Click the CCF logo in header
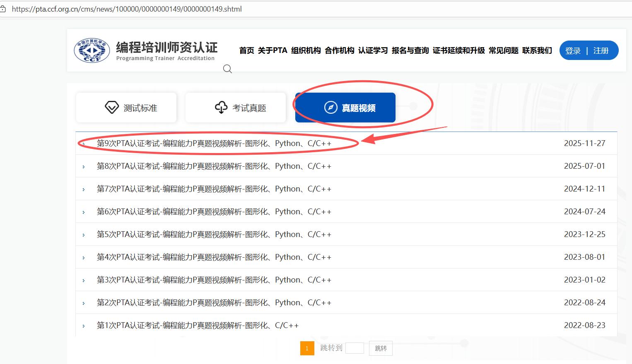Viewport: 632px width, 364px height. click(92, 50)
